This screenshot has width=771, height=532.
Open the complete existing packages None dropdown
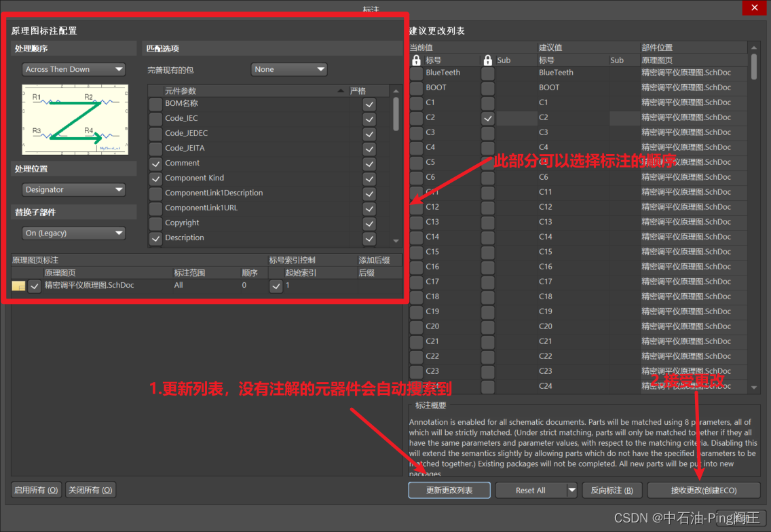point(288,69)
